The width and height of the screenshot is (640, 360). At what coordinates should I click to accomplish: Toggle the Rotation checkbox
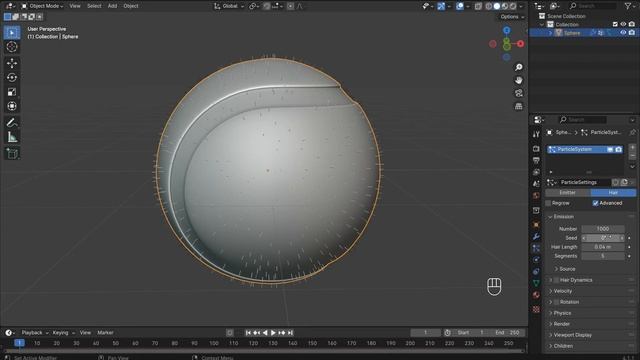[x=556, y=302]
